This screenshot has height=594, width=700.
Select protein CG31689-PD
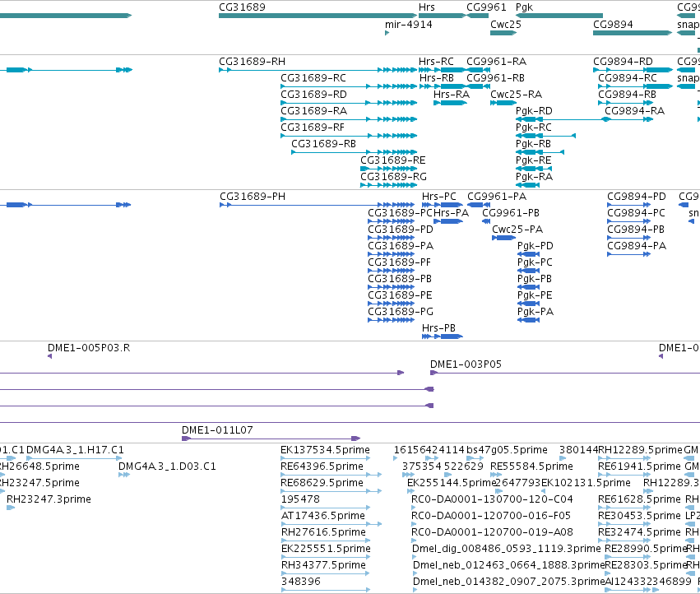[x=400, y=229]
